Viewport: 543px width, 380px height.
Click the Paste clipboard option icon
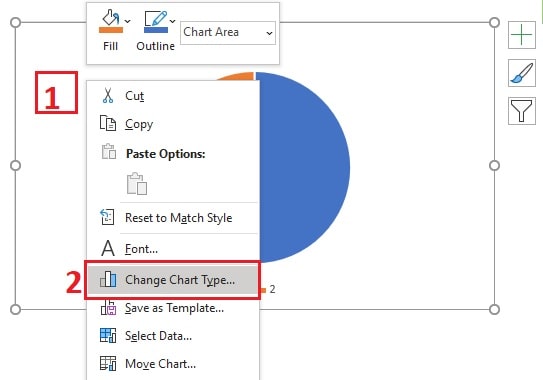137,184
